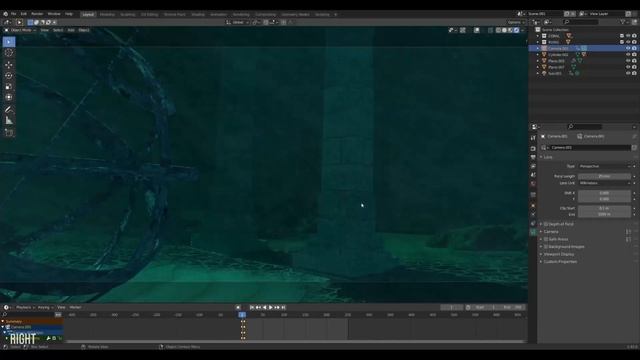Image resolution: width=640 pixels, height=360 pixels.
Task: Jump to previous keyframe
Action: pyautogui.click(x=258, y=307)
